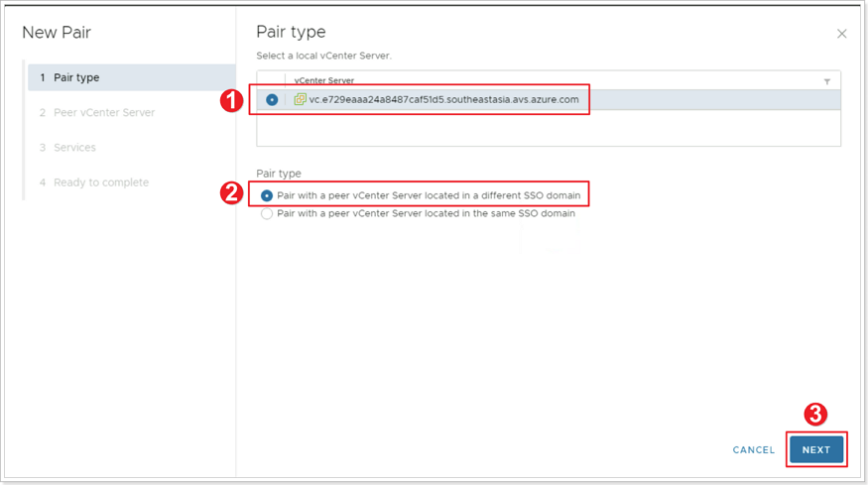Select step 4 Ready to complete
The width and height of the screenshot is (868, 485).
point(94,182)
